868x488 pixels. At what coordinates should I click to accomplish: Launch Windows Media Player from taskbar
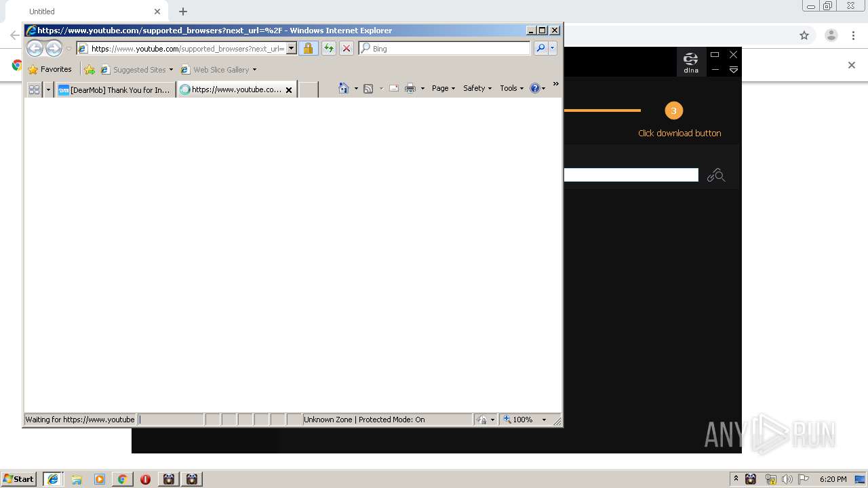click(x=100, y=479)
